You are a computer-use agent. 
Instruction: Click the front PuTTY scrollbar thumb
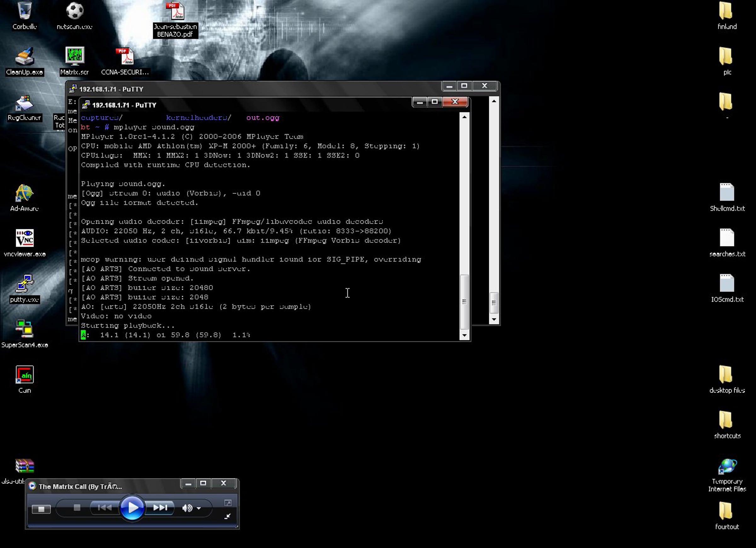tap(464, 302)
